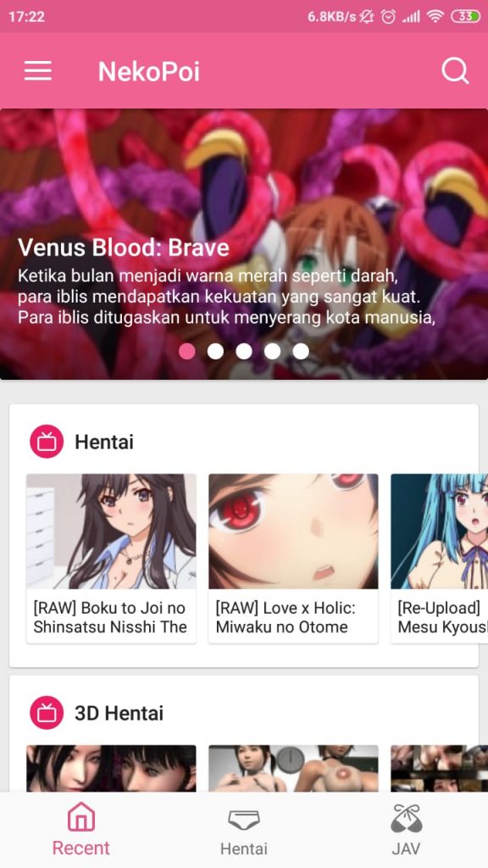Click the Hentai section heading text
This screenshot has width=488, height=868.
pos(104,442)
